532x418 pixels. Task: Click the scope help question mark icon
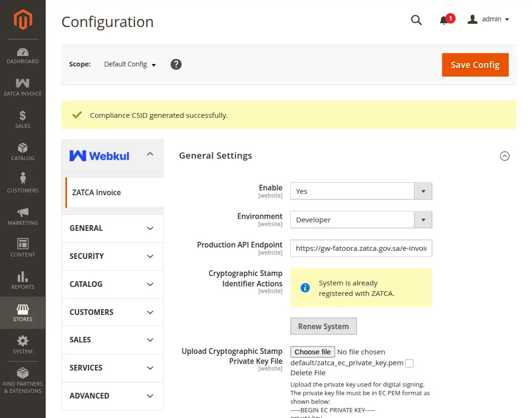176,64
